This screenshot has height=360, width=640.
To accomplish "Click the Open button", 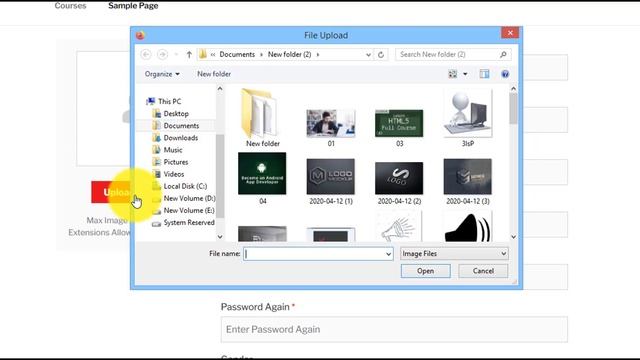I will coord(425,271).
